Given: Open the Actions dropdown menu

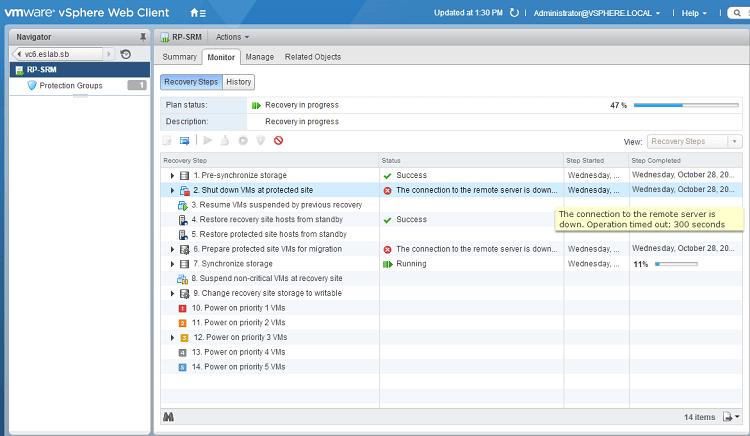Looking at the screenshot, I should tap(232, 36).
